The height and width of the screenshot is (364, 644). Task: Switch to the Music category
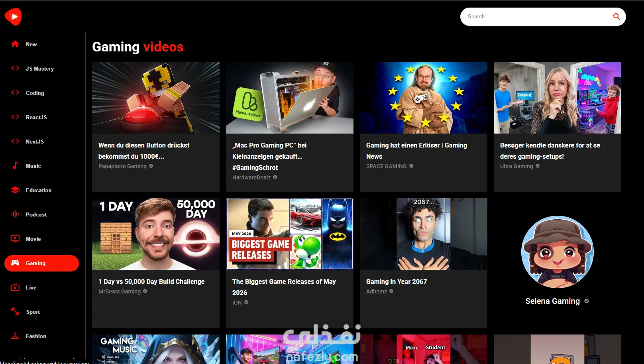tap(41, 166)
